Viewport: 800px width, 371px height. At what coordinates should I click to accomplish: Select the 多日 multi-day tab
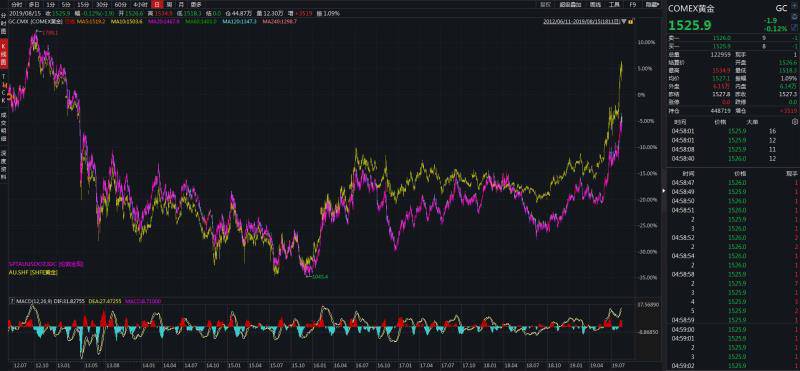34,4
